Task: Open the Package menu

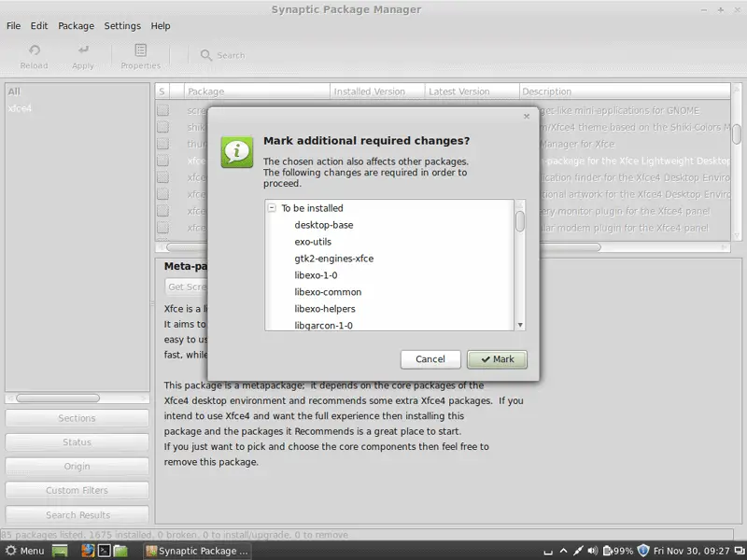Action: (x=77, y=26)
